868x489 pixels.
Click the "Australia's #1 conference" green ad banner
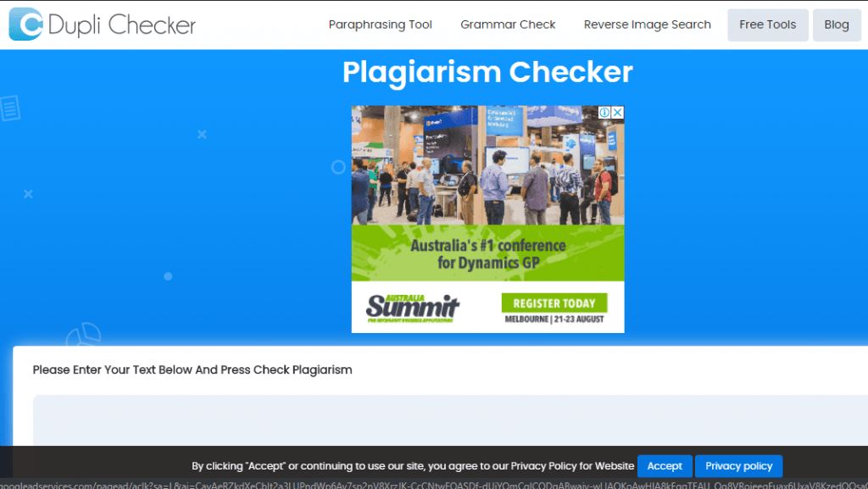point(487,253)
